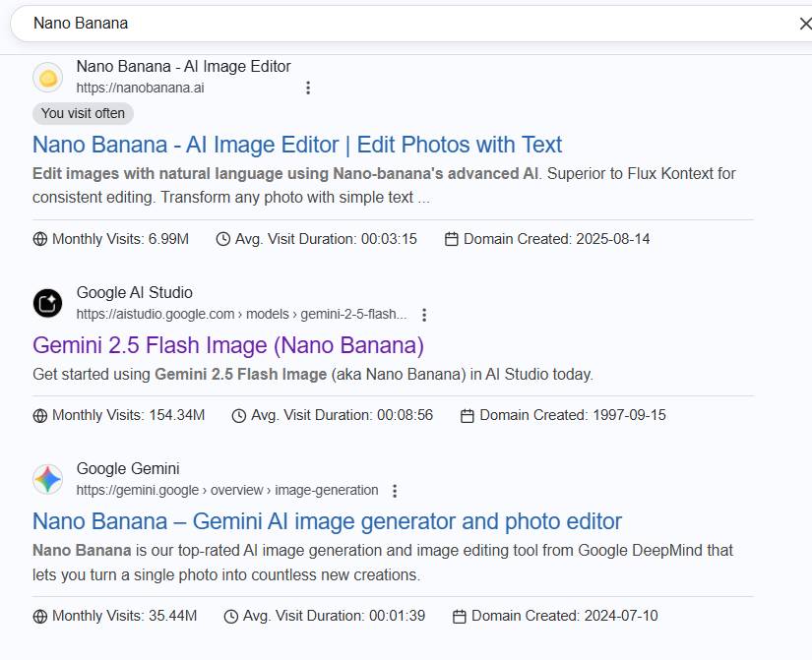Click 'Avg. Visit Duration: 00:01:39' stat
The height and width of the screenshot is (660, 812).
coord(325,616)
